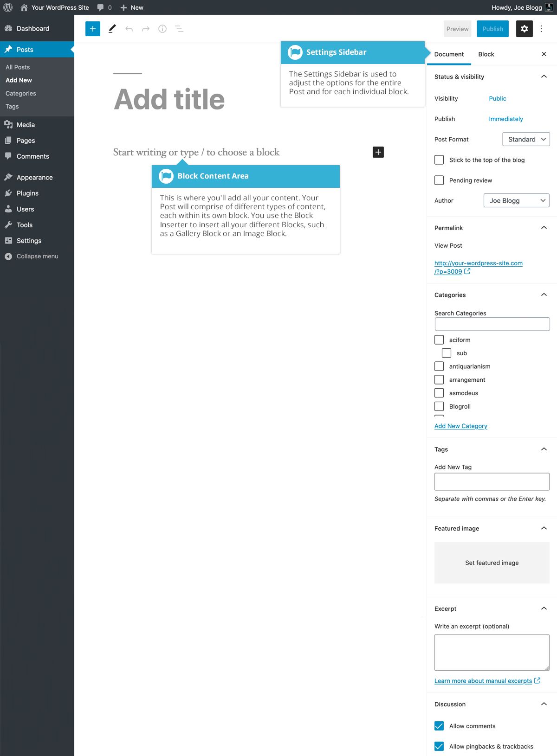Enable Stick to the top of the blog
This screenshot has height=756, width=557.
coord(439,160)
